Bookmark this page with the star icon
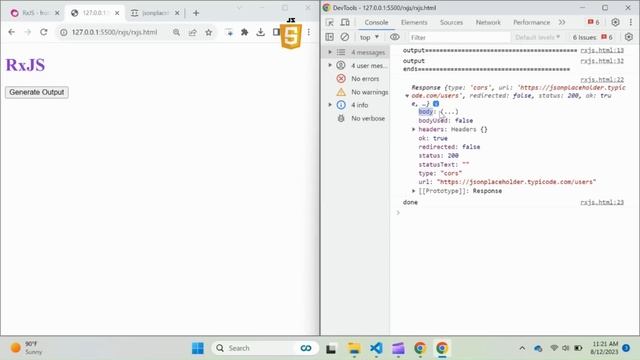Image resolution: width=640 pixels, height=360 pixels. point(209,32)
